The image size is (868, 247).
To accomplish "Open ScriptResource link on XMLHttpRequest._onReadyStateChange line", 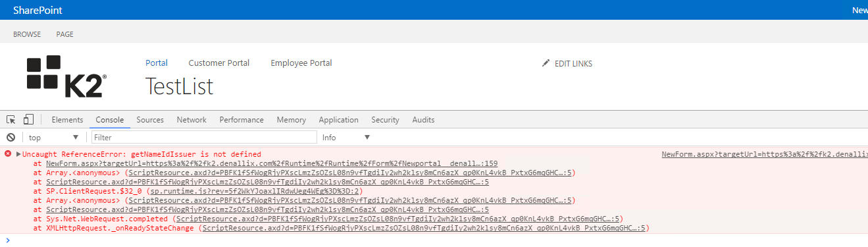I will 424,228.
